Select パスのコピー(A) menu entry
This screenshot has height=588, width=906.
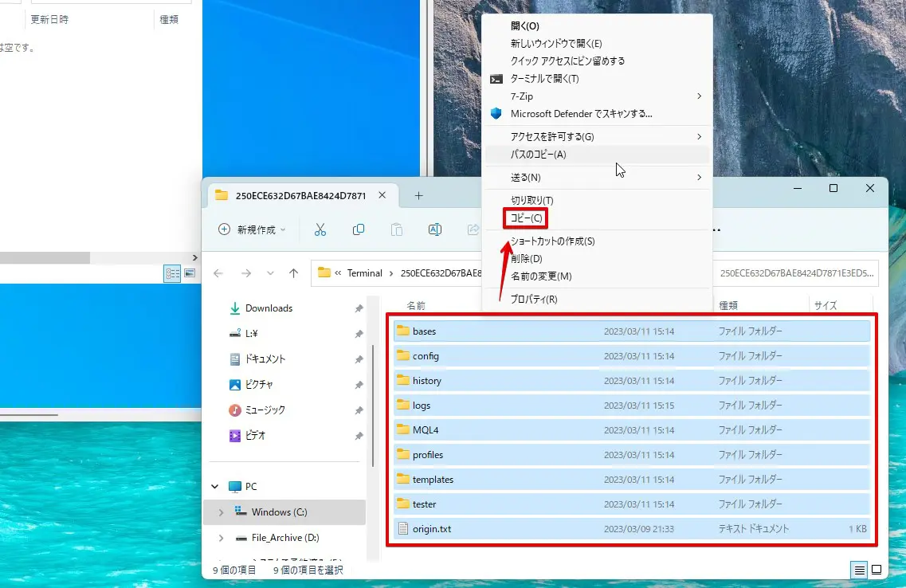(538, 155)
